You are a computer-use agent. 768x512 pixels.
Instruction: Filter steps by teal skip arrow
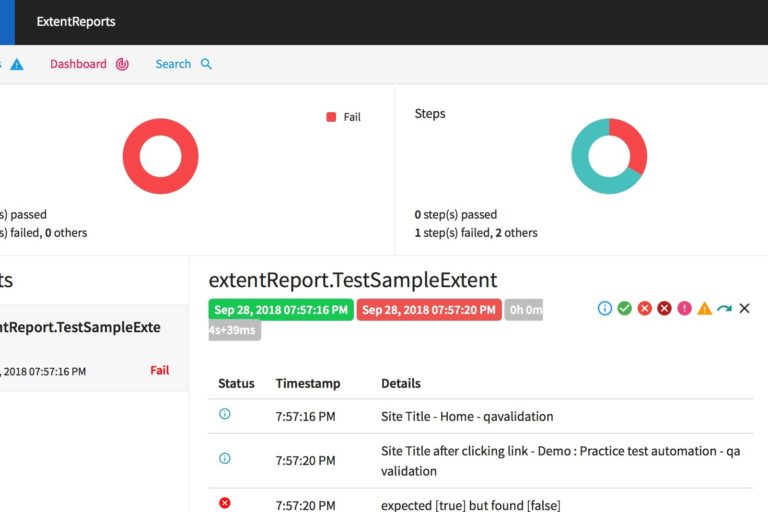(724, 309)
